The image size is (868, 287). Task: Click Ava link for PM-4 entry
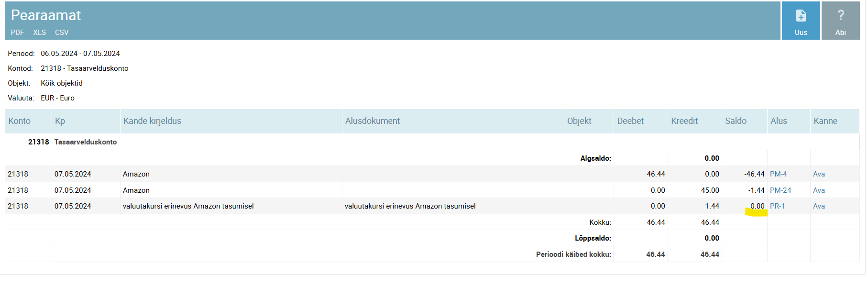[819, 174]
